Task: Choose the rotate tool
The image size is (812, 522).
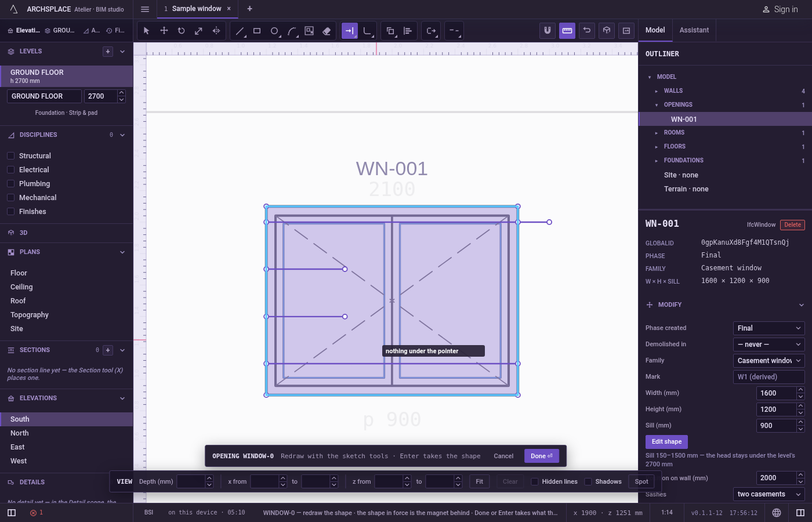Action: [182, 31]
